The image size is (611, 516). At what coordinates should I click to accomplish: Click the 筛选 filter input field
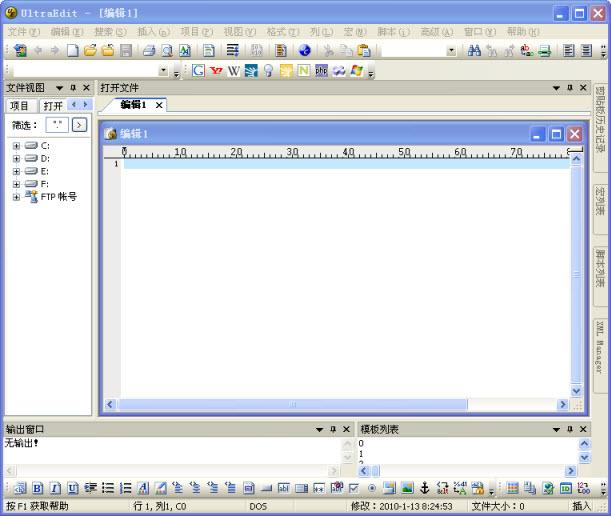point(57,125)
